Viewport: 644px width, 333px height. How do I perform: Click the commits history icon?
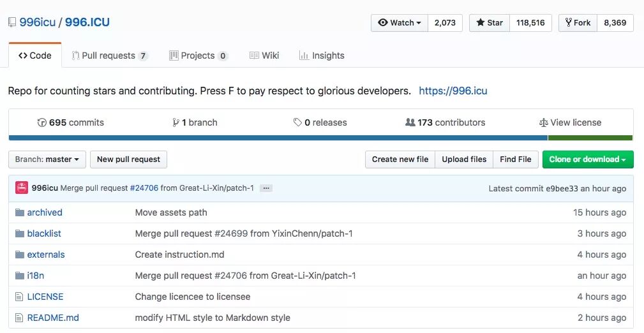42,122
